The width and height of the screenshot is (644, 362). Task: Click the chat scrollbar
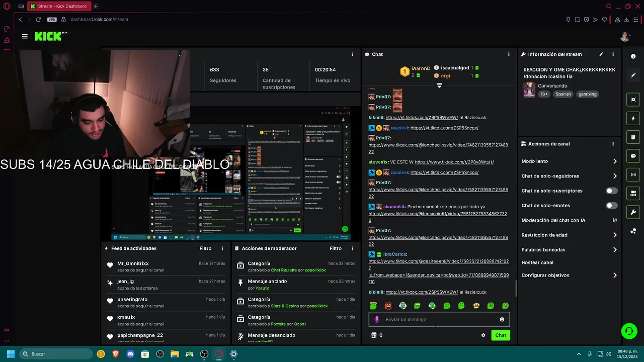tap(516, 288)
